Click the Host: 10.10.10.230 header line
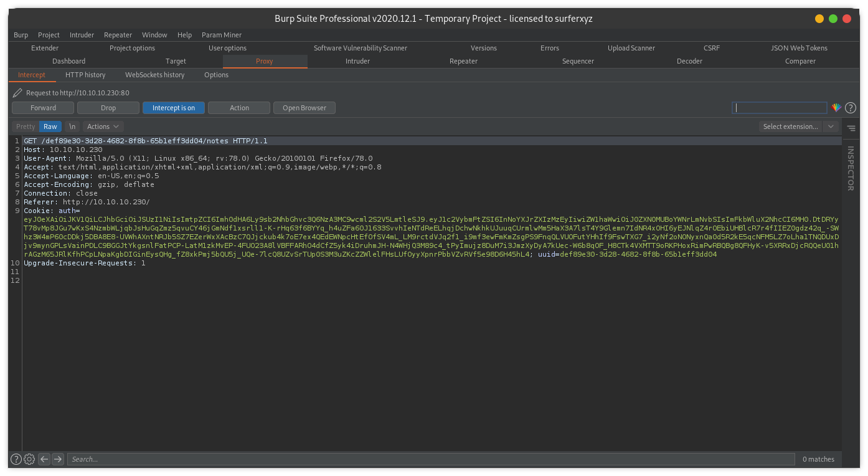The height and width of the screenshot is (476, 868). click(x=63, y=150)
